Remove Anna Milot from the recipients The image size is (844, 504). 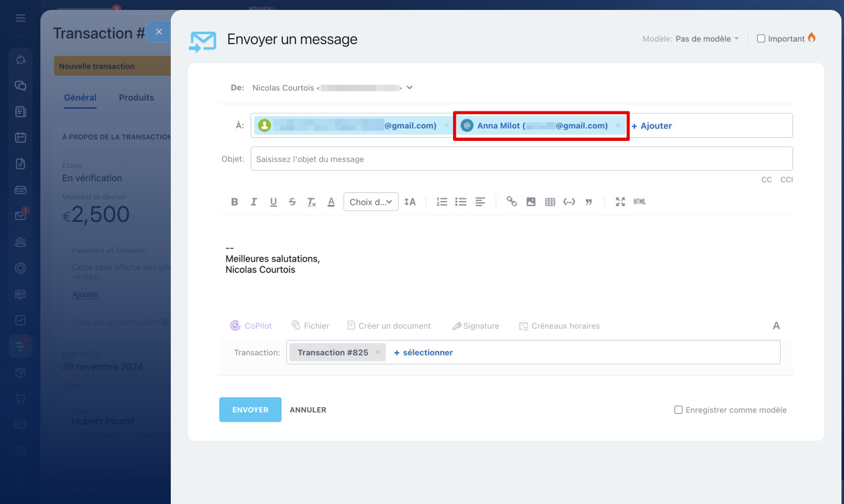point(618,126)
